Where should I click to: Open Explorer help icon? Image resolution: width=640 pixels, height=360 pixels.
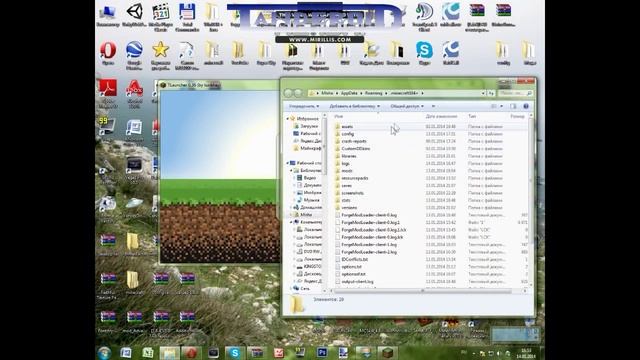[x=526, y=106]
